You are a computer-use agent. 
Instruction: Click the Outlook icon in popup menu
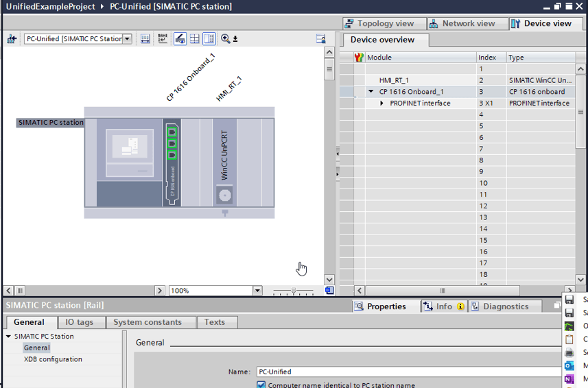tap(569, 365)
